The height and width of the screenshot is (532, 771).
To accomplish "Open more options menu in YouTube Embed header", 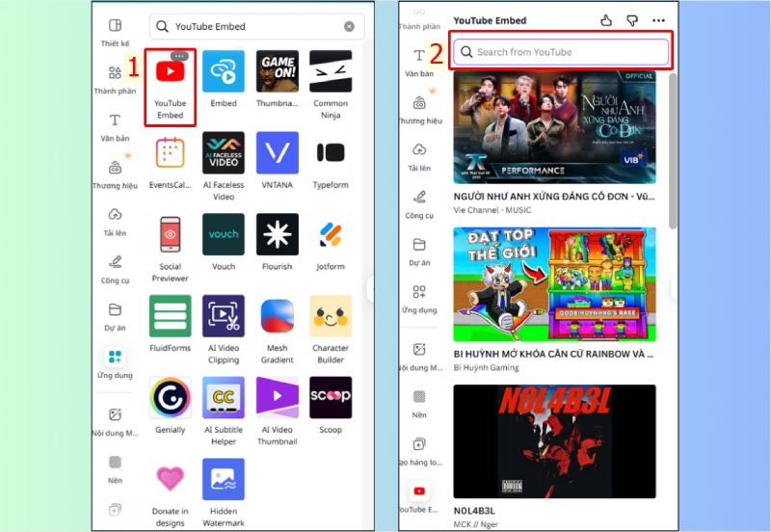I will click(658, 19).
